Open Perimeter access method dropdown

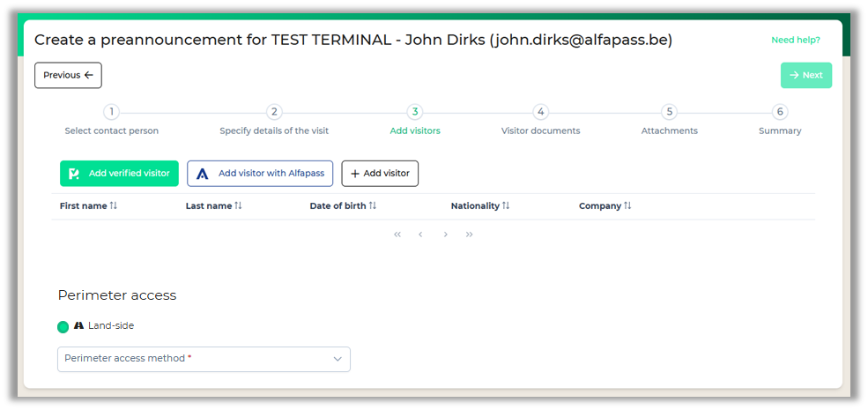(x=204, y=359)
